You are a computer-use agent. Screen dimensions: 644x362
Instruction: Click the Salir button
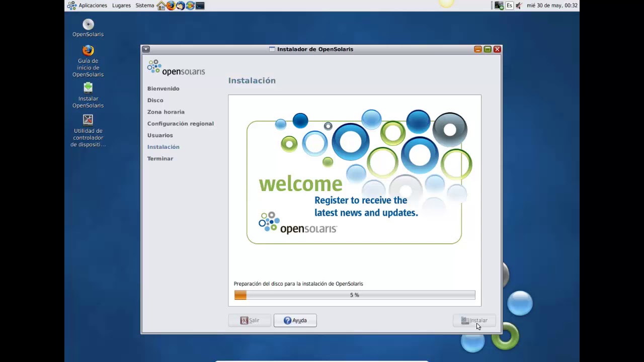[x=250, y=320]
